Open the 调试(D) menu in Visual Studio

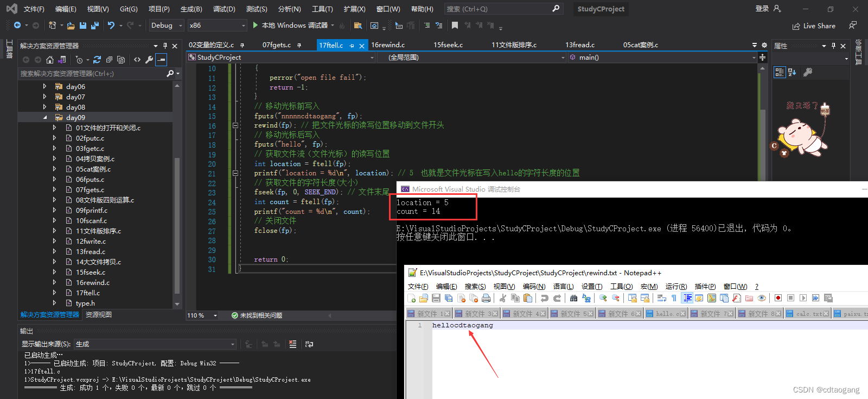(224, 9)
